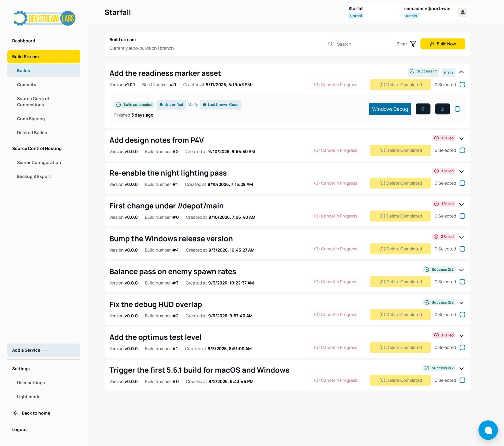Image resolution: width=504 pixels, height=446 pixels.
Task: Click the plus icon in Add a Service
Action: pyautogui.click(x=45, y=350)
